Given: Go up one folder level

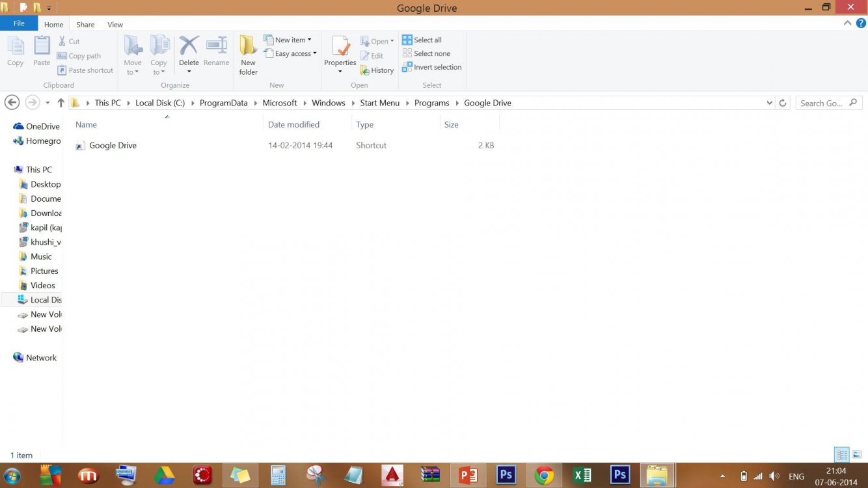Looking at the screenshot, I should click(61, 103).
